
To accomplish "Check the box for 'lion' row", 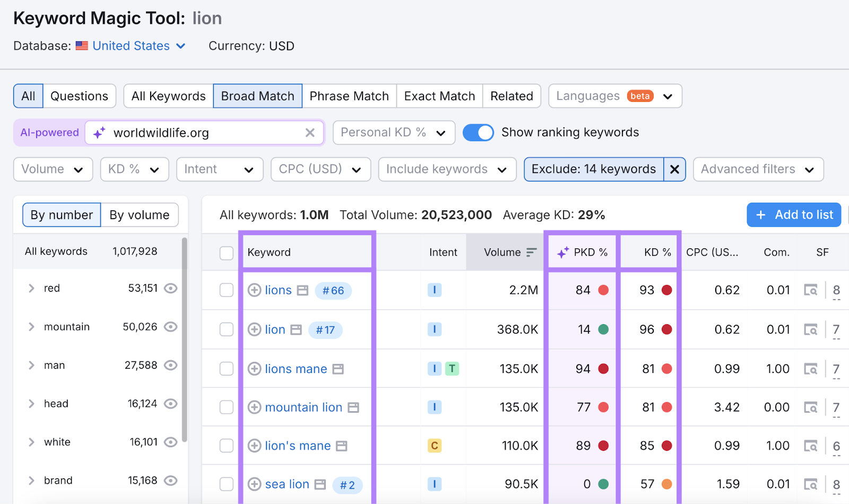I will 227,329.
